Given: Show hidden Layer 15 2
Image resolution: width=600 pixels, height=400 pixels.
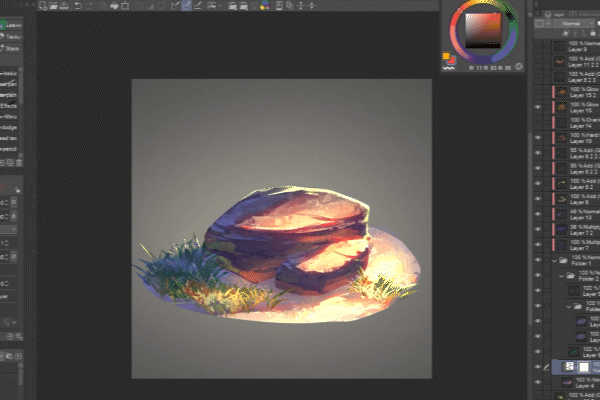Looking at the screenshot, I should pos(538,92).
